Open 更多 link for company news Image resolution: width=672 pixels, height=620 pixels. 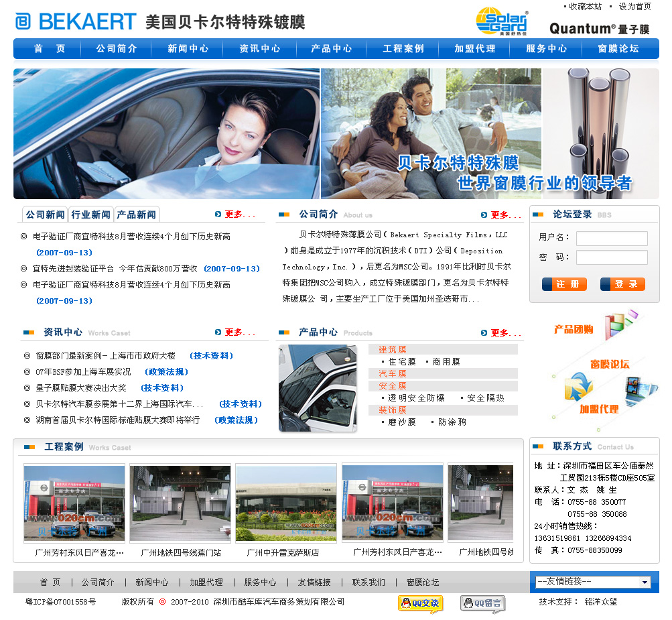click(x=240, y=214)
